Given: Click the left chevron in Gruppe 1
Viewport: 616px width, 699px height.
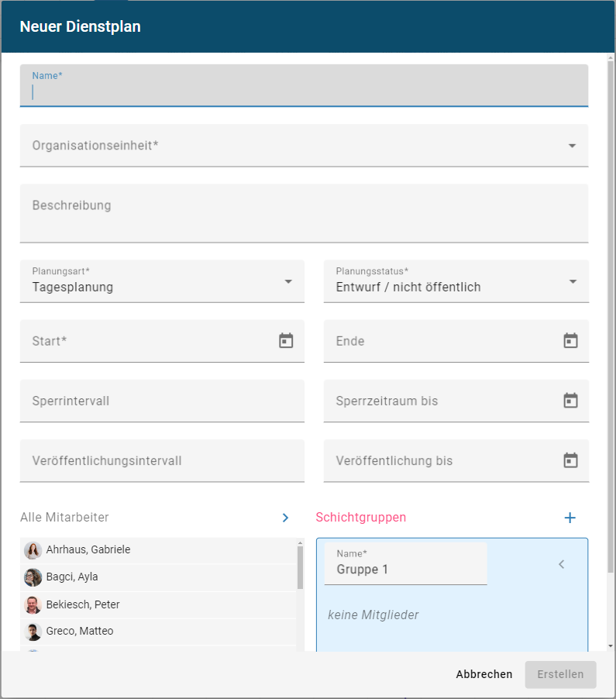Looking at the screenshot, I should tap(562, 564).
